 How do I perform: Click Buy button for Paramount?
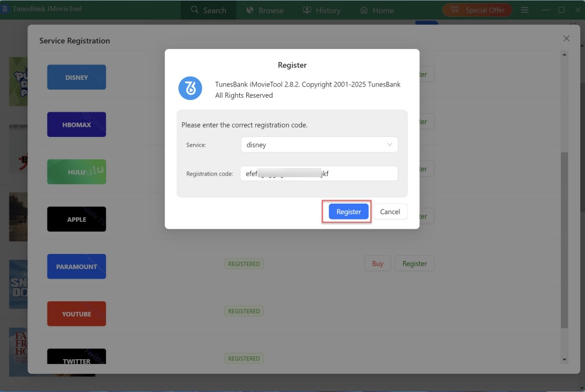377,264
